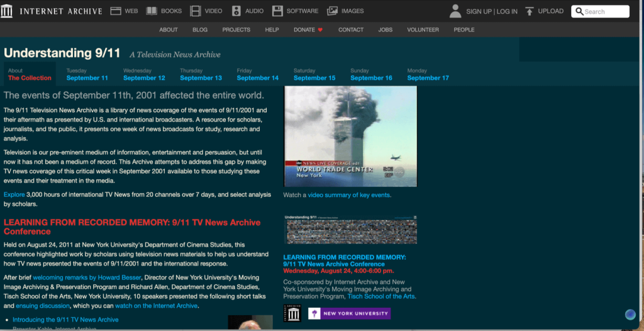Open the AUDIO menu label
The height and width of the screenshot is (331, 644).
pyautogui.click(x=255, y=11)
